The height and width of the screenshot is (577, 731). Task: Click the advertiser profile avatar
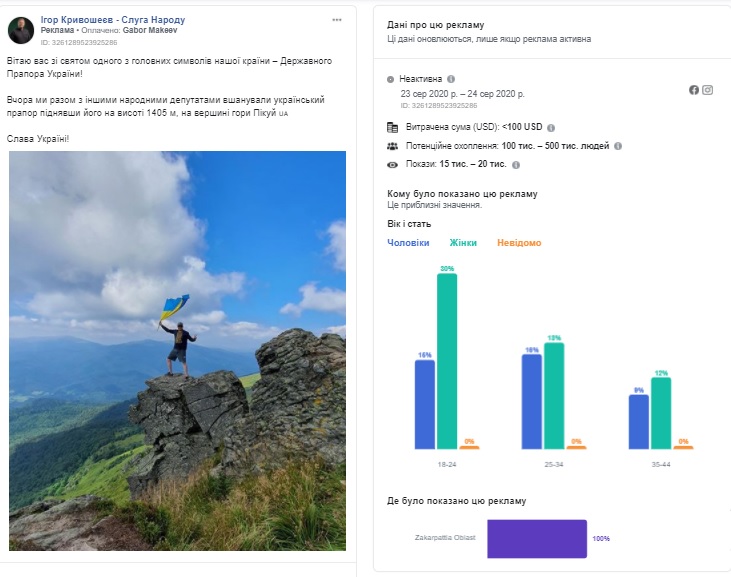[x=21, y=30]
